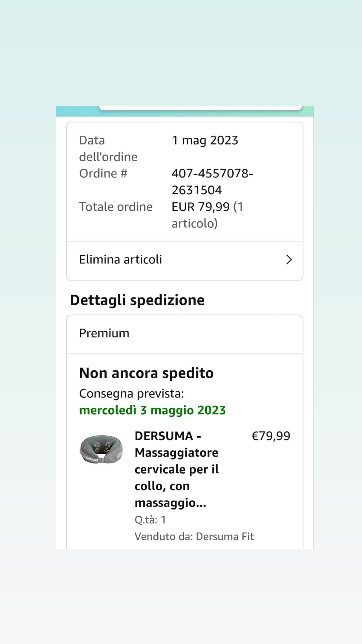The image size is (362, 644).
Task: Tap the €79,99 item price
Action: tap(271, 436)
